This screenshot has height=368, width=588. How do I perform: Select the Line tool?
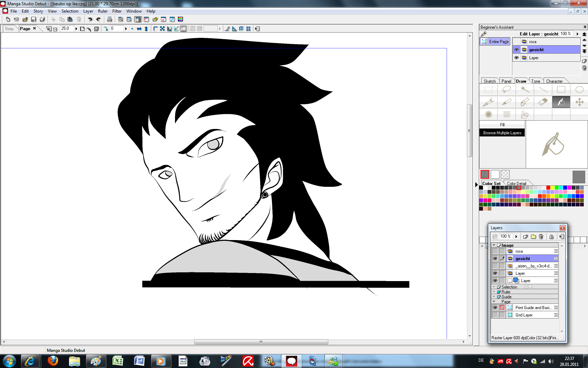point(543,90)
